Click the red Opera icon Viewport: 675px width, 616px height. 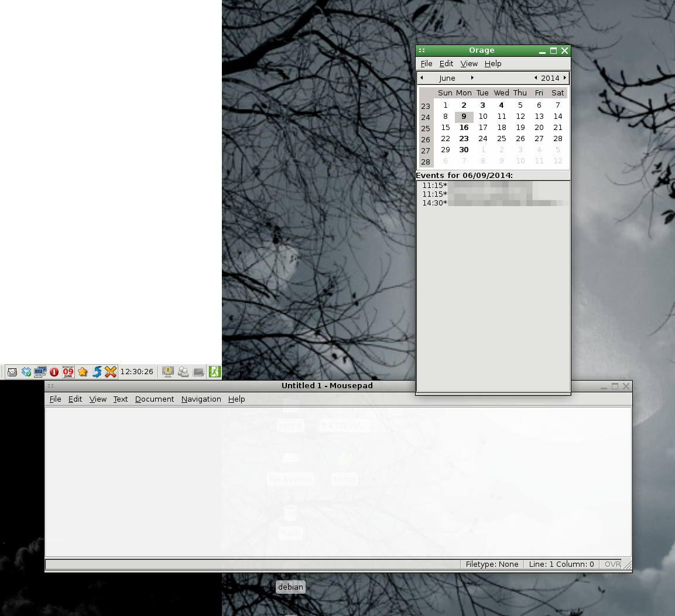point(54,372)
